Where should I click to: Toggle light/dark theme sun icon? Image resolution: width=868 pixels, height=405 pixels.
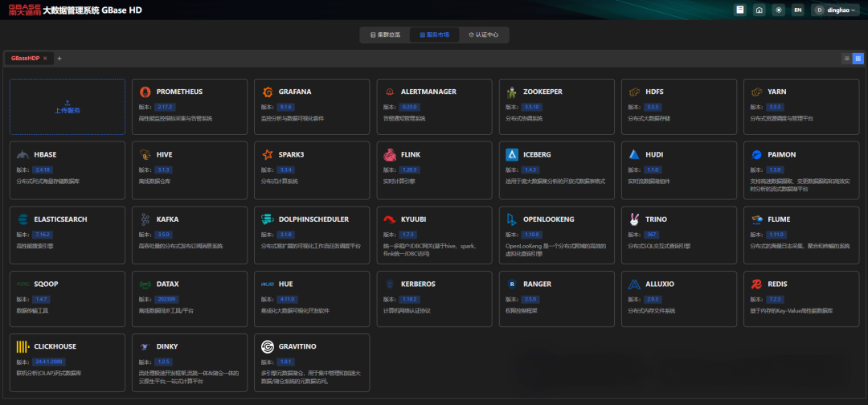778,10
